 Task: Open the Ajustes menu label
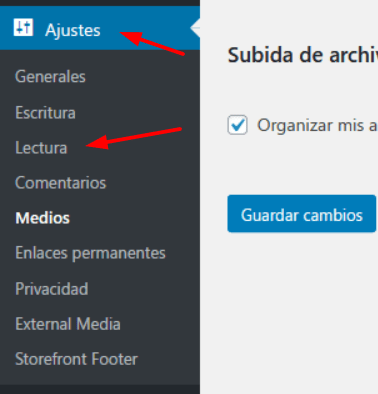point(73,31)
